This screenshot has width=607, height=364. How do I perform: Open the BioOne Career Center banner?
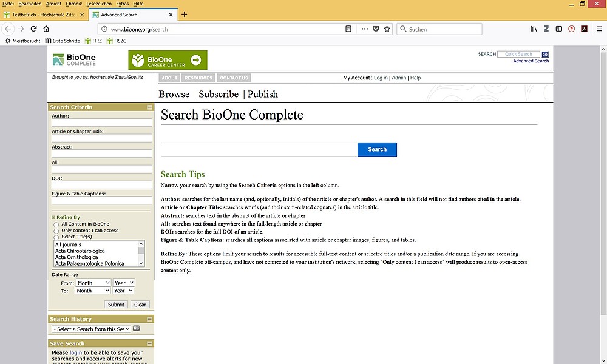(x=168, y=59)
